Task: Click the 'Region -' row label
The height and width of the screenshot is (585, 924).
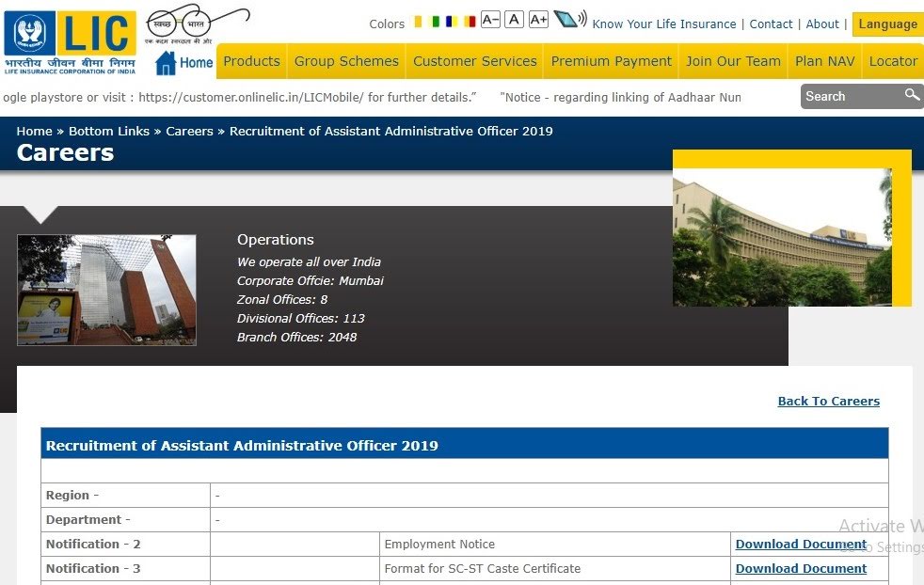Action: point(72,496)
